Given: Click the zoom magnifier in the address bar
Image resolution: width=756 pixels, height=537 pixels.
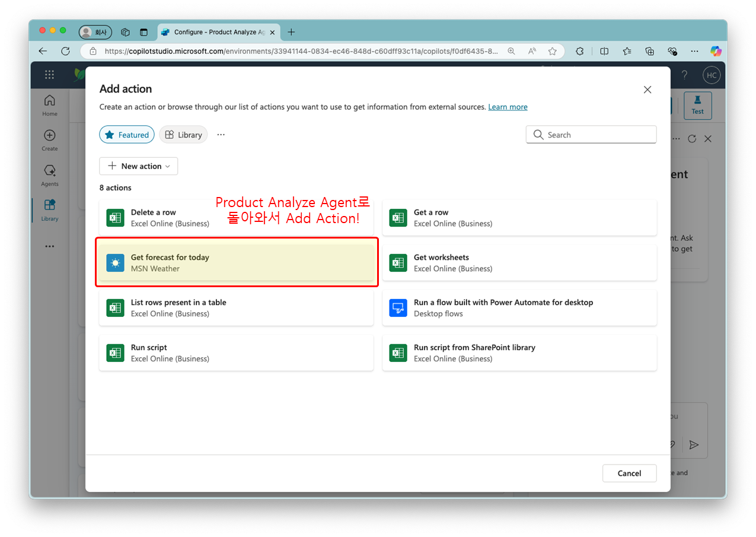Looking at the screenshot, I should click(511, 51).
